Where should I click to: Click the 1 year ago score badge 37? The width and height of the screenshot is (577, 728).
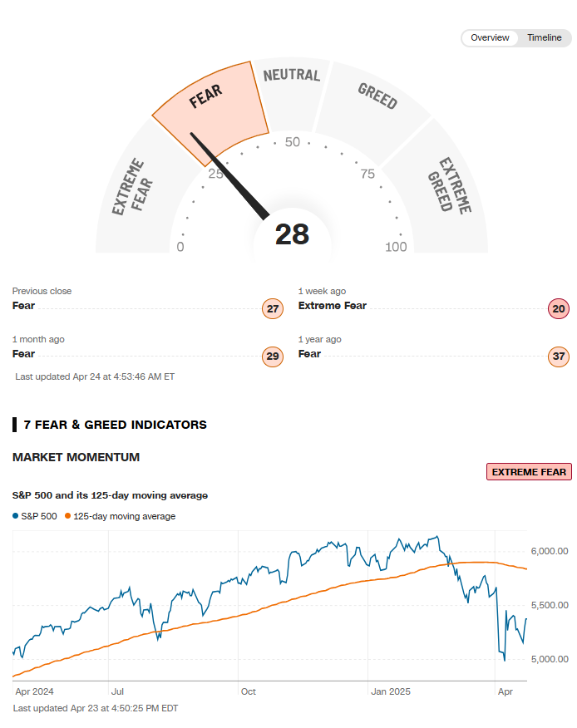coord(559,357)
